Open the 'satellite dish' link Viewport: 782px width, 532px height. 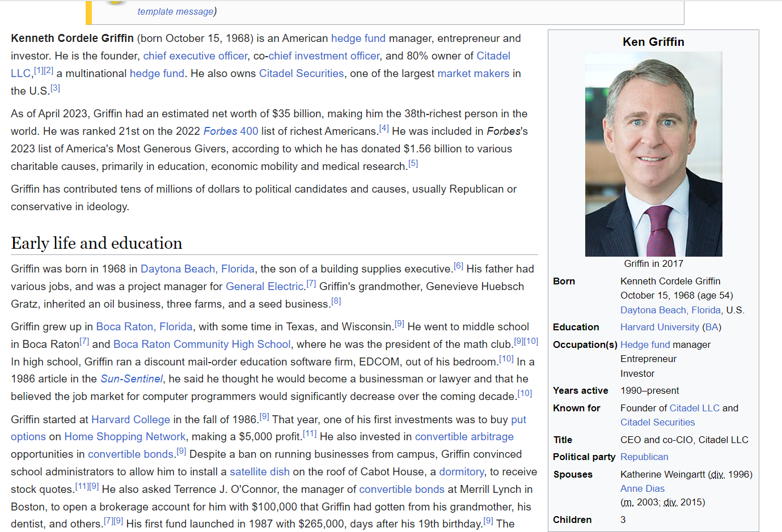coord(260,472)
